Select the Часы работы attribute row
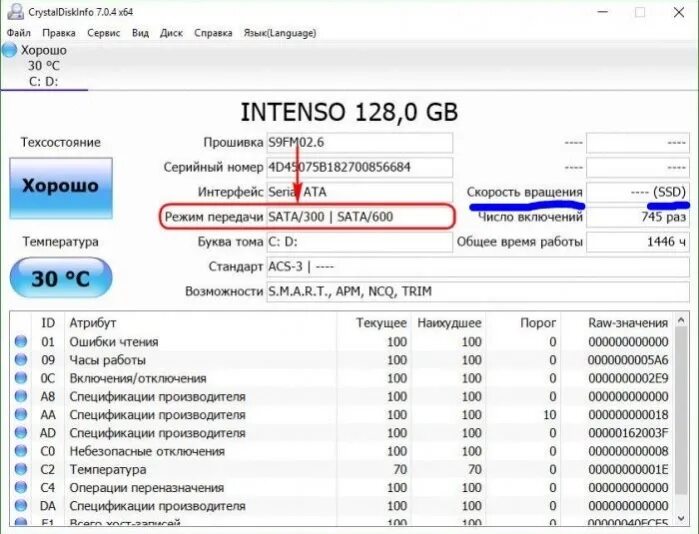 point(342,360)
